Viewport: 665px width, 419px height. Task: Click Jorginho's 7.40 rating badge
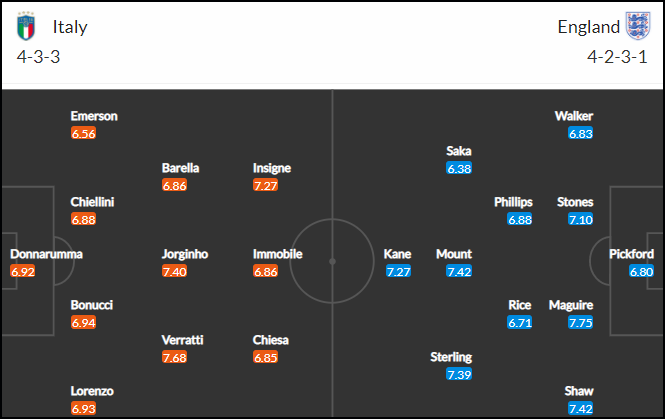tap(174, 271)
